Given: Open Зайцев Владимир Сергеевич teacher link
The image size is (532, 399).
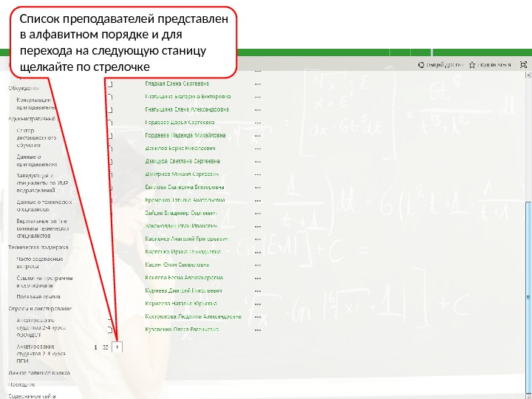Looking at the screenshot, I should tap(181, 213).
